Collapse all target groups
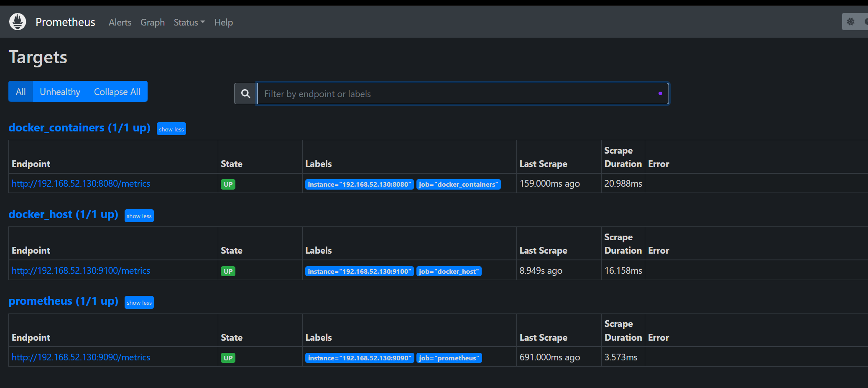The image size is (868, 388). click(x=117, y=92)
